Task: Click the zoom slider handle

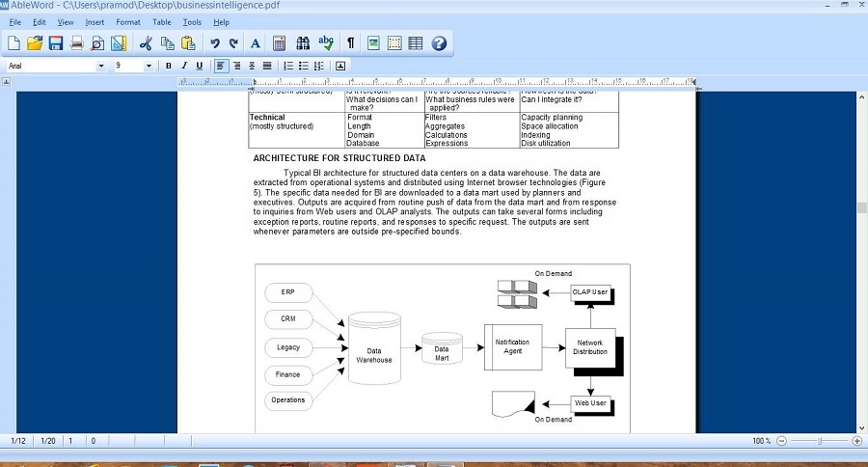Action: [x=820, y=441]
